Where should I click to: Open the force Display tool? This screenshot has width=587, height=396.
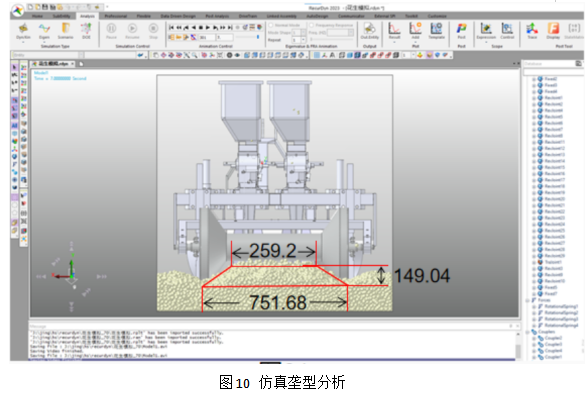pyautogui.click(x=553, y=30)
